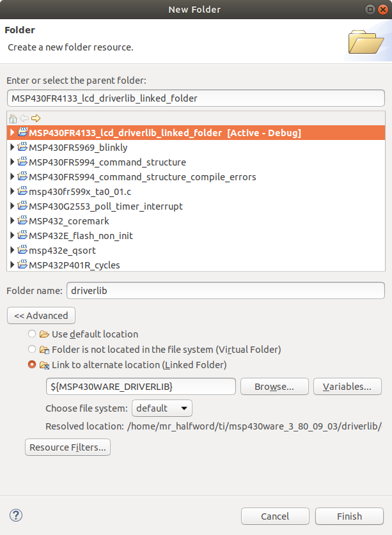
Task: Select Link to alternate location radio
Action: [32, 364]
